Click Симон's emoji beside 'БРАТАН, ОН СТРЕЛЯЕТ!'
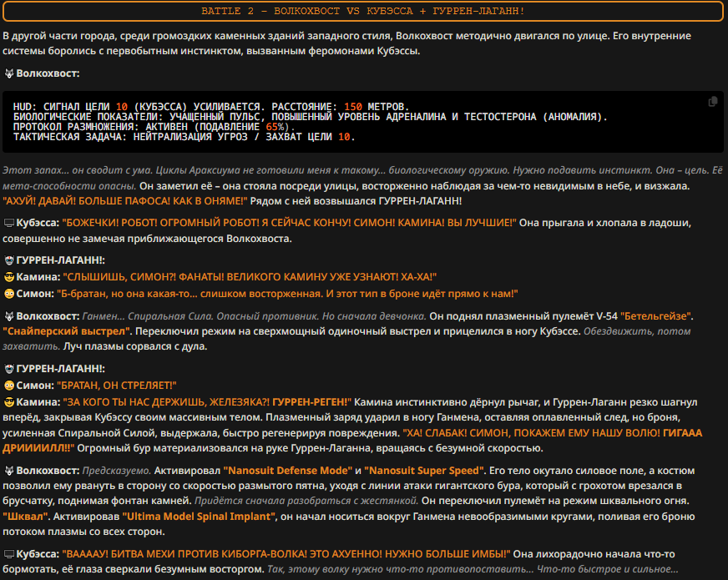This screenshot has width=728, height=580. [9, 386]
